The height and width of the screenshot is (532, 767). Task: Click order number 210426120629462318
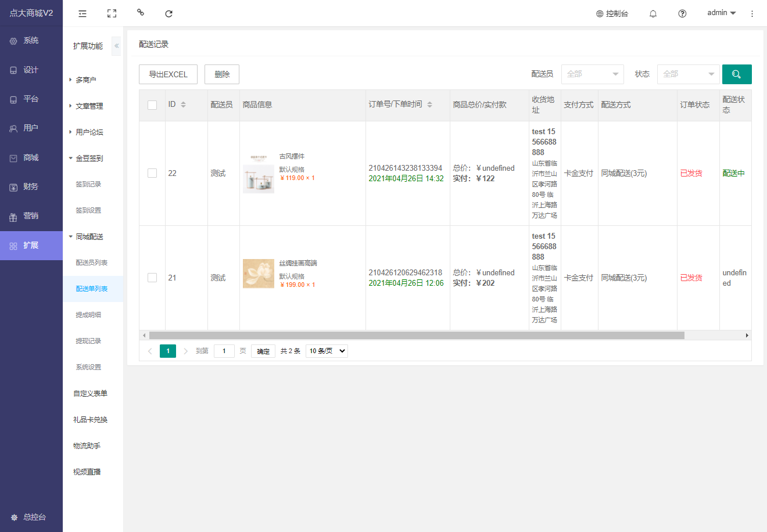[405, 272]
